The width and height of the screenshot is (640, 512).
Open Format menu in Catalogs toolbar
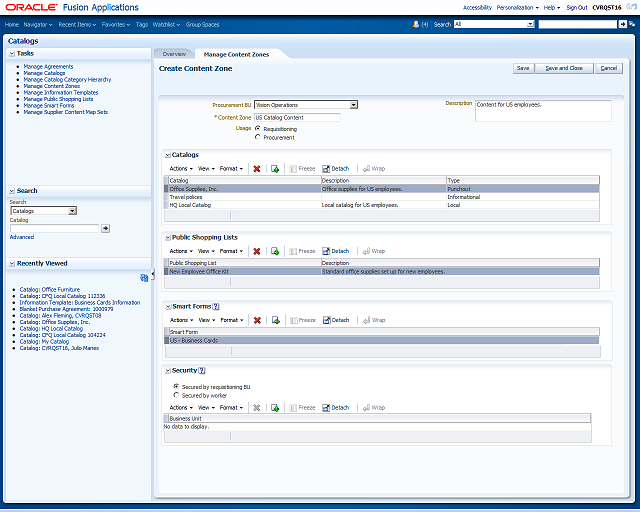(231, 169)
